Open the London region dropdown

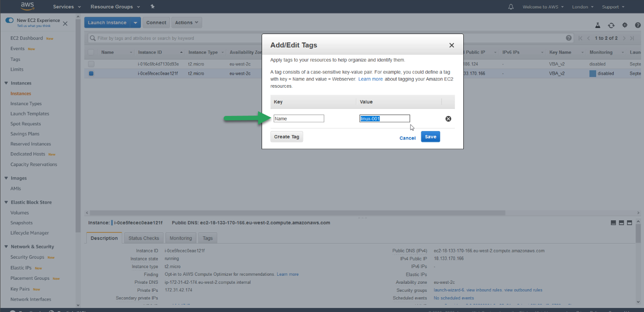click(x=583, y=7)
